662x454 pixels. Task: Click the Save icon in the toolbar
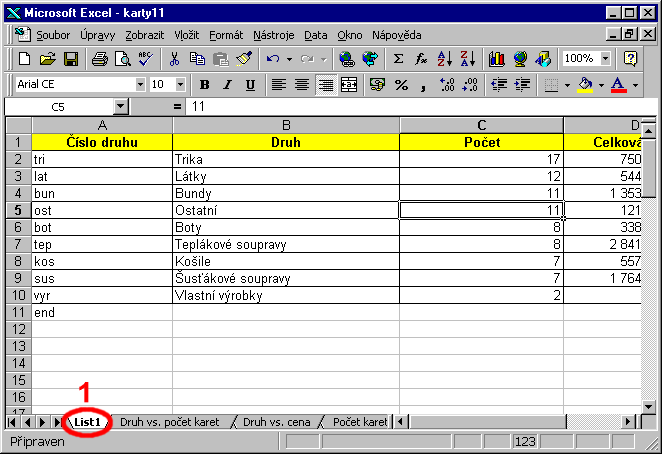pos(71,59)
